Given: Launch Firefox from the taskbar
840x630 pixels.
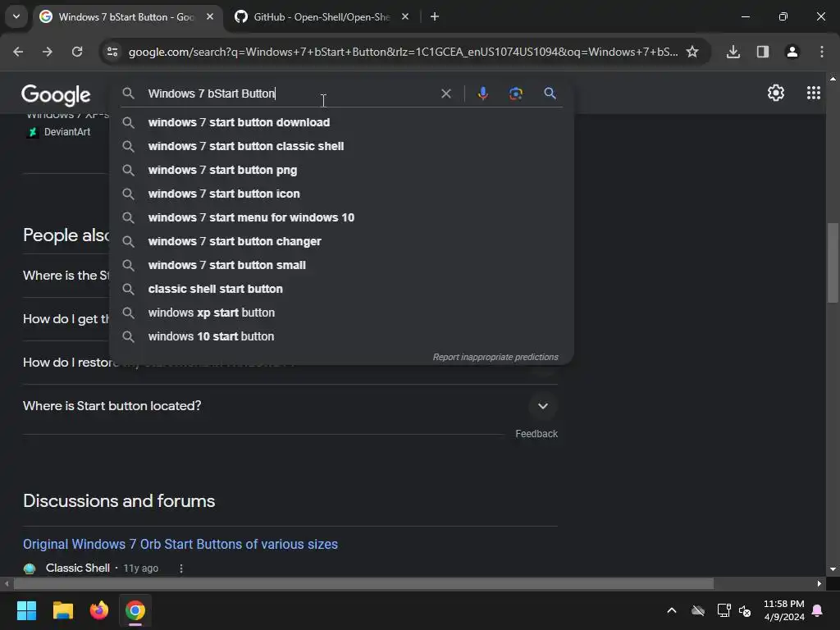Looking at the screenshot, I should [99, 610].
